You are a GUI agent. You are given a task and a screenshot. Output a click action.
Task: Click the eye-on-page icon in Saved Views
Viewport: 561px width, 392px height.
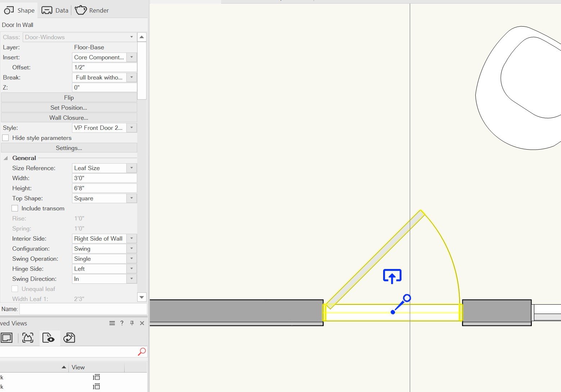pos(49,338)
